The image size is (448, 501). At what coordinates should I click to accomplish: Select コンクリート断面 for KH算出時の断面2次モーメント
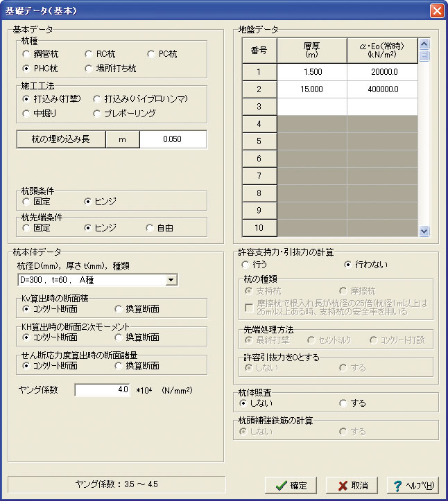(x=26, y=337)
